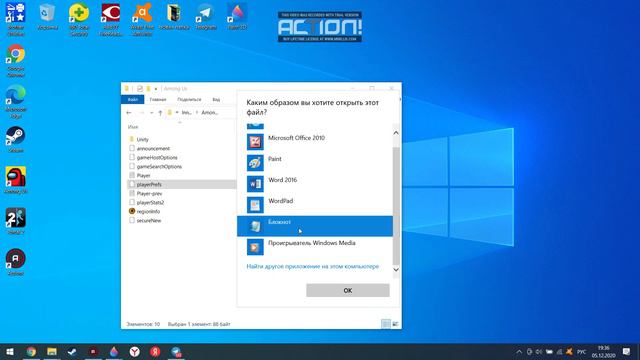This screenshot has height=360, width=640.
Task: Click the app list scroll-up arrow
Action: (x=396, y=133)
